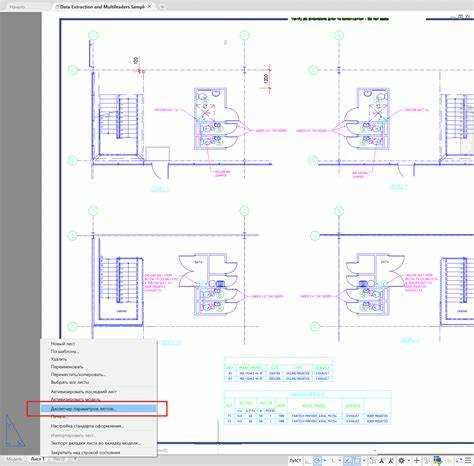
Task: Add a new drawing tab with plus button
Action: (162, 6)
